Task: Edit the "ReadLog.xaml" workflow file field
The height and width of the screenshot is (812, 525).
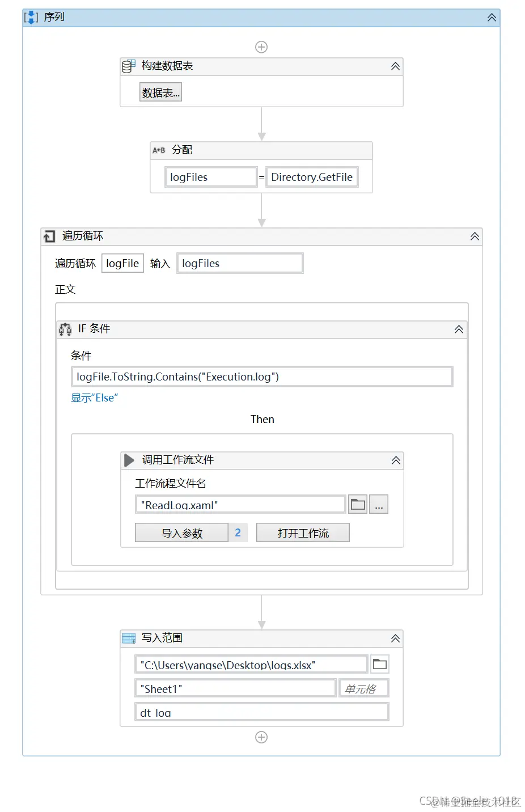Action: (x=240, y=505)
